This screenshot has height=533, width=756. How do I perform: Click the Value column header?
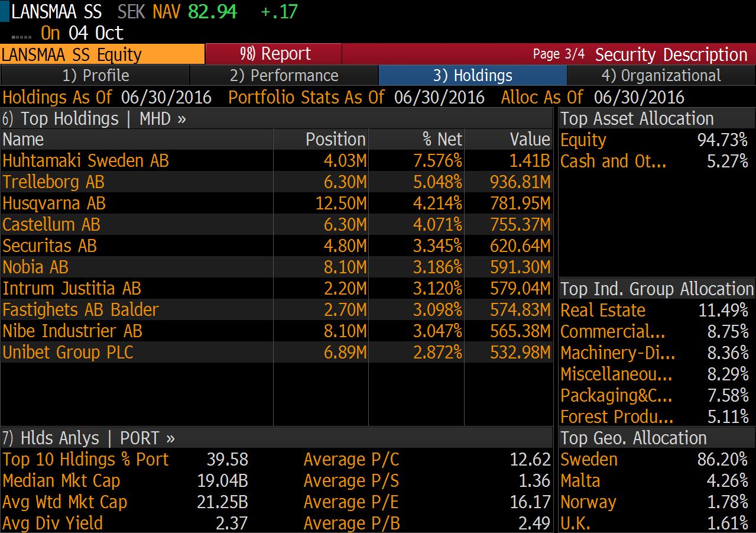(x=530, y=140)
